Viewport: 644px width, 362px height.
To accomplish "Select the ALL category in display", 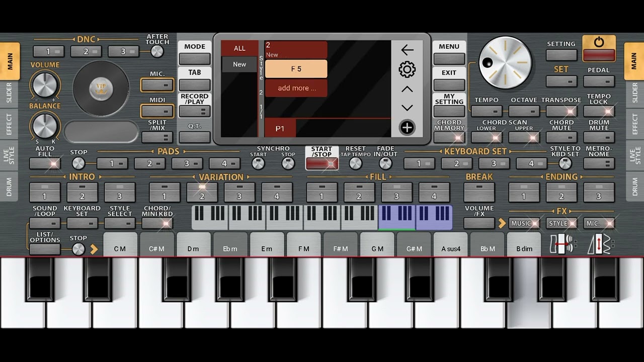I will click(x=239, y=48).
